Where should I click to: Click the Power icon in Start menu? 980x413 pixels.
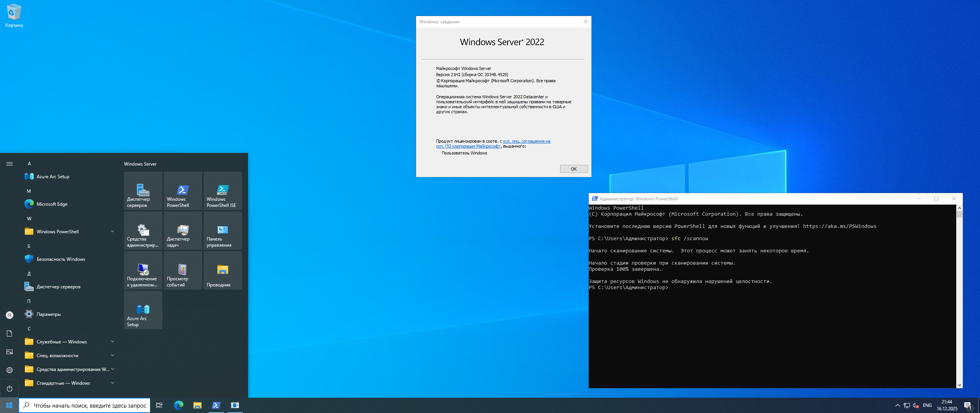10,389
